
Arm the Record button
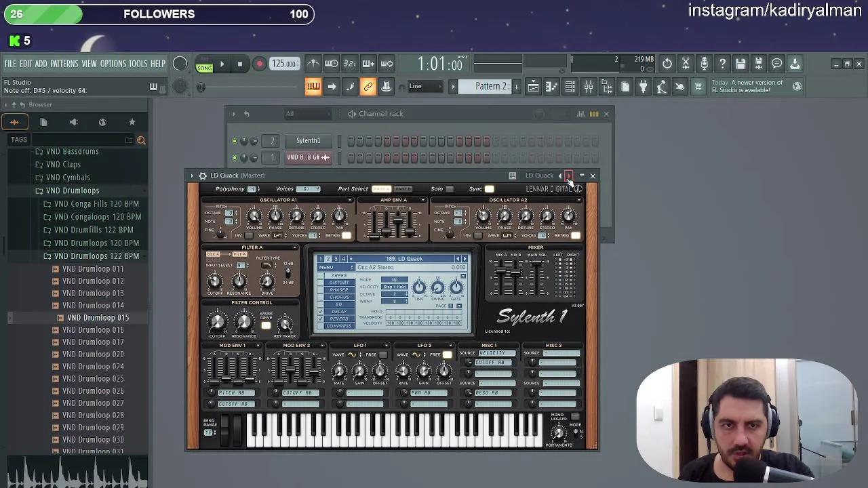259,64
